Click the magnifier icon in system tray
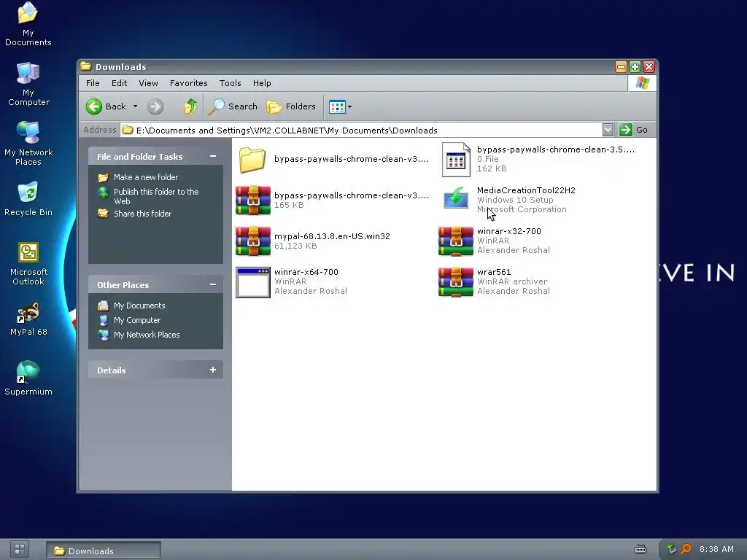This screenshot has height=560, width=747. pos(686,549)
